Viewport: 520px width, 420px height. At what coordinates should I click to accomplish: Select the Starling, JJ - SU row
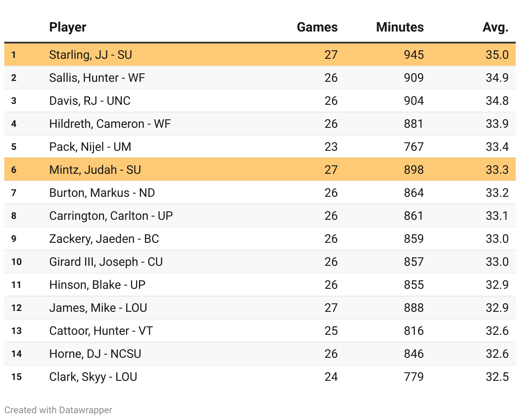pyautogui.click(x=90, y=55)
